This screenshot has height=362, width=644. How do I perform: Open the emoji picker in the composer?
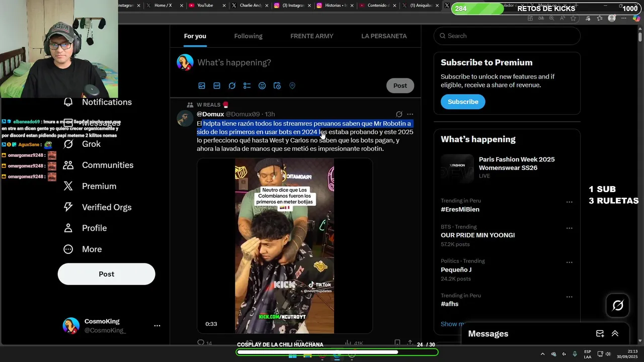pyautogui.click(x=262, y=85)
